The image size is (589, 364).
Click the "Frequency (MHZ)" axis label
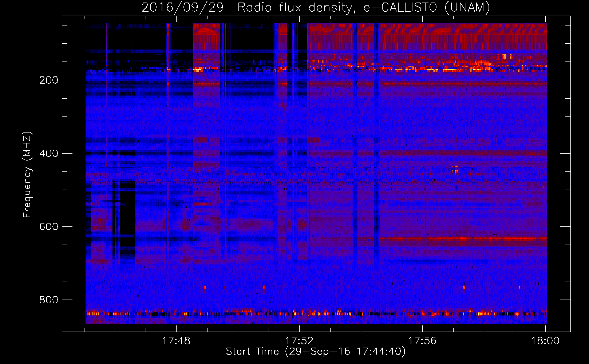[27, 175]
